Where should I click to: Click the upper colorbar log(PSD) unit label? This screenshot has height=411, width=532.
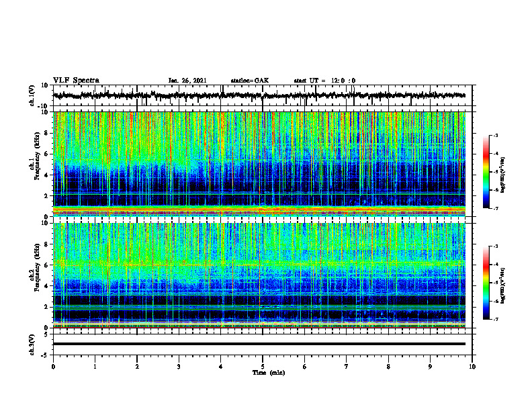(x=503, y=175)
